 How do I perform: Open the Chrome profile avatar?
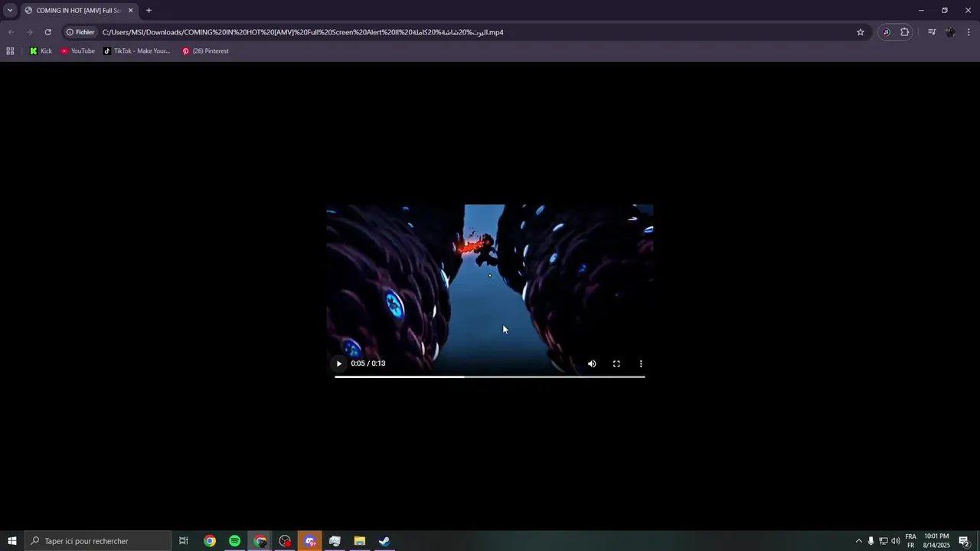tap(950, 32)
